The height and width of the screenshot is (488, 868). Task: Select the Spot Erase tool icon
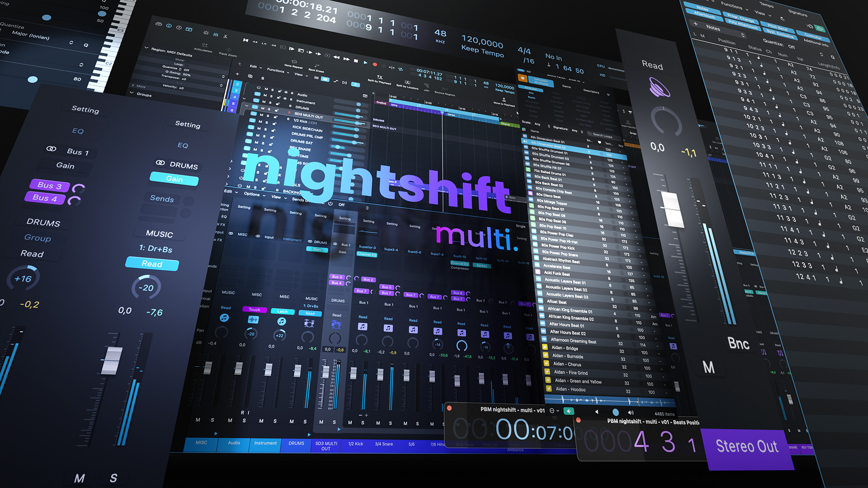pos(316,66)
